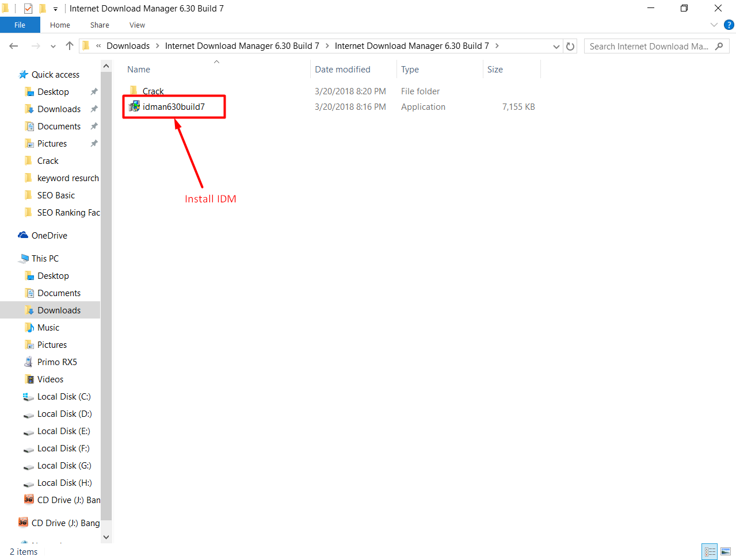Select Desktop under This PC

[53, 275]
